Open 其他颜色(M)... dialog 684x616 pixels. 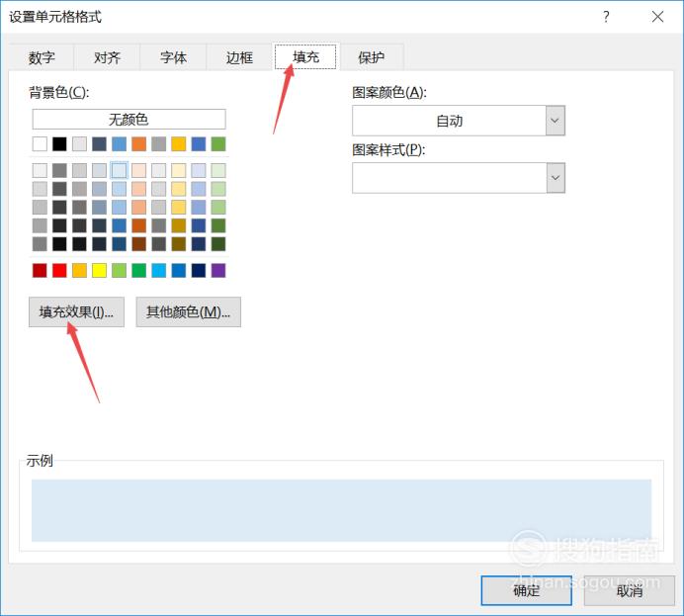(188, 311)
